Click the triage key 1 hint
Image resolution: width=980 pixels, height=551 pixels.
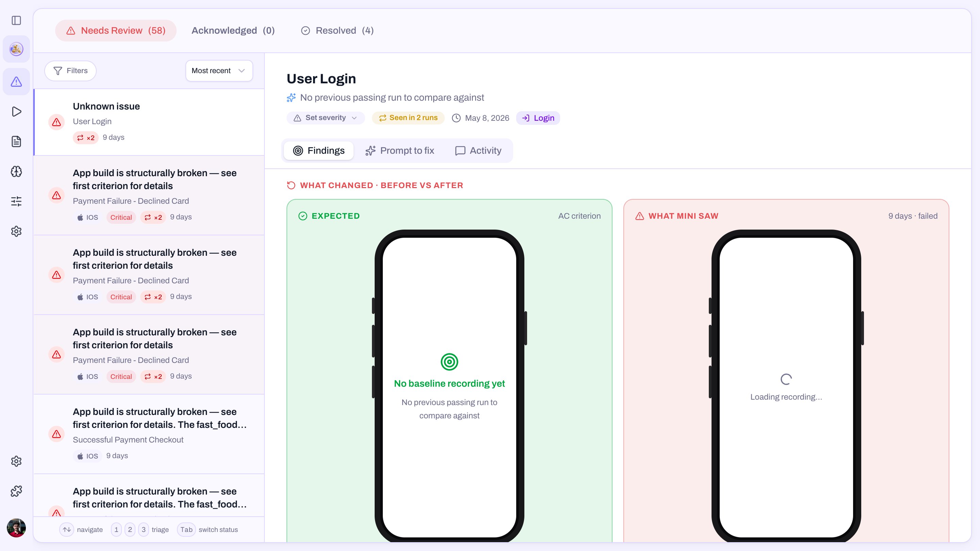tap(116, 529)
